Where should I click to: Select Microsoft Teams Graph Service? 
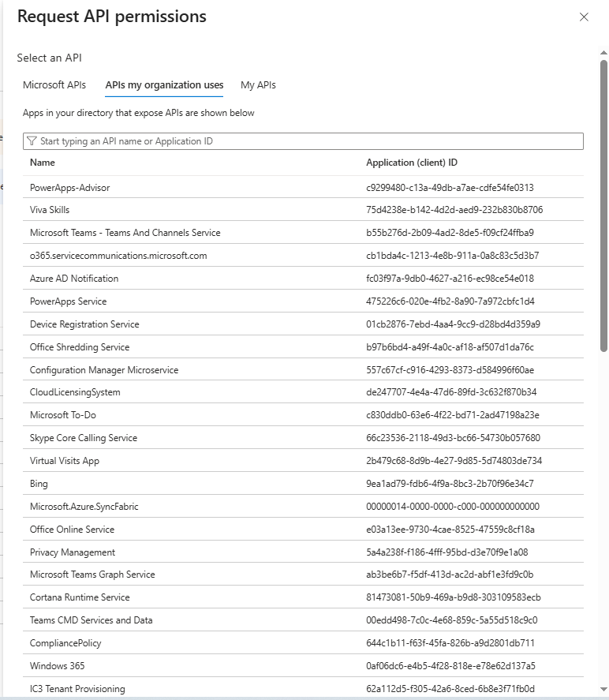pyautogui.click(x=92, y=575)
